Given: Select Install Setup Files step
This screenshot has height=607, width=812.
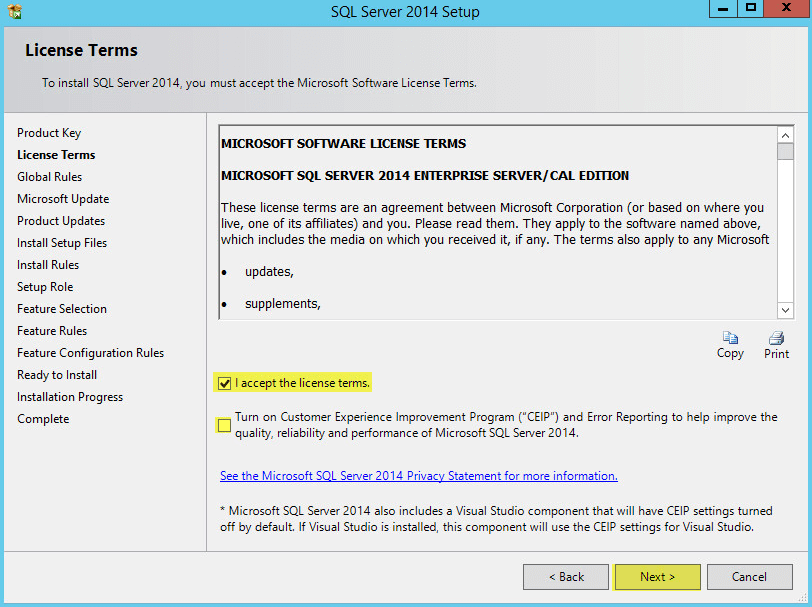Looking at the screenshot, I should 62,243.
